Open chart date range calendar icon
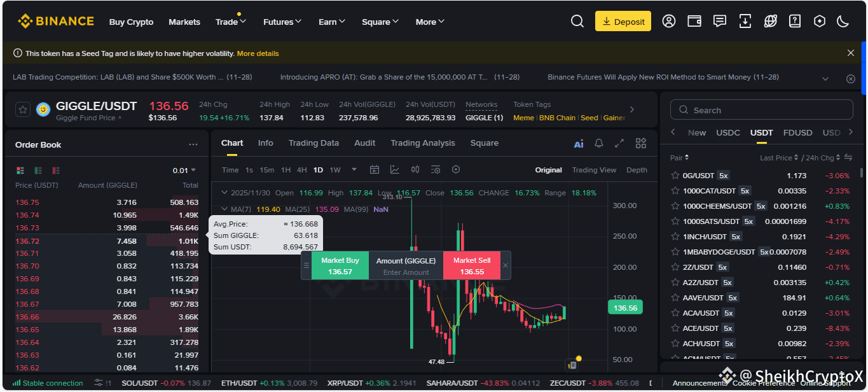Image resolution: width=868 pixels, height=392 pixels. coord(375,169)
